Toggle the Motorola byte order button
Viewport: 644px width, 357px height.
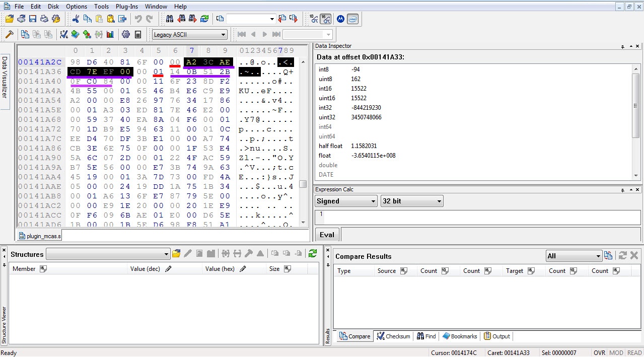(x=341, y=19)
